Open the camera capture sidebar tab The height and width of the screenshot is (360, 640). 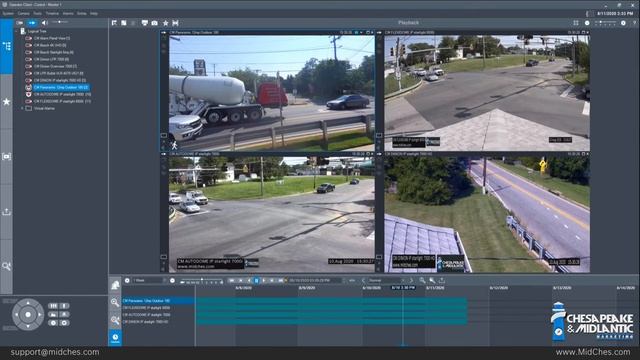pos(7,157)
